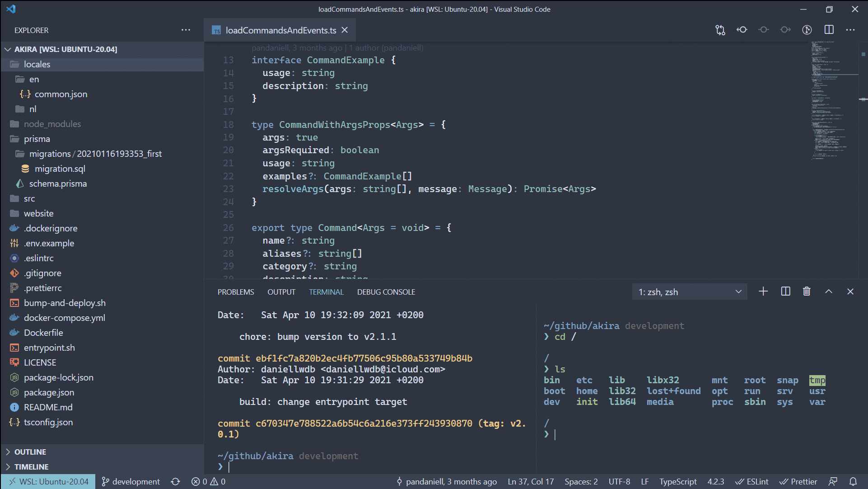The height and width of the screenshot is (489, 868).
Task: Change indentation via Spaces: 2
Action: pos(581,482)
